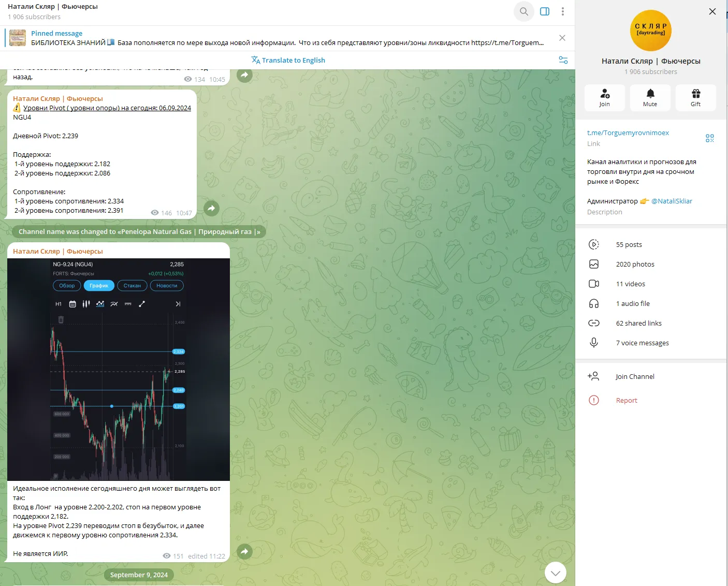This screenshot has height=586, width=728.
Task: Open the 62 shared links list
Action: (x=651, y=323)
